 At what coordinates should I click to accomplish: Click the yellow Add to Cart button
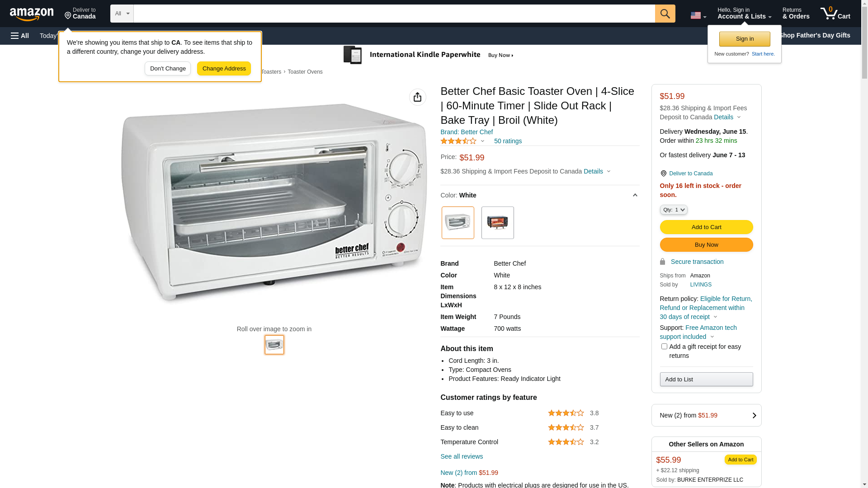click(707, 227)
